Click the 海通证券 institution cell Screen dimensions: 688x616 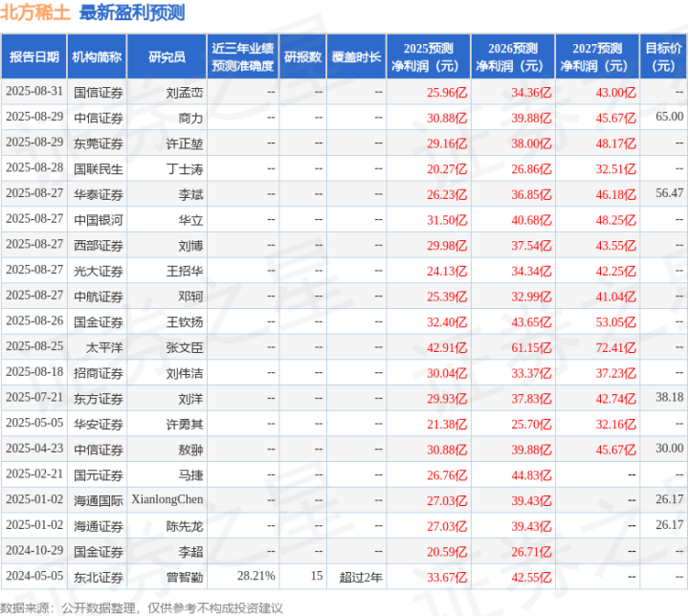coord(99,526)
